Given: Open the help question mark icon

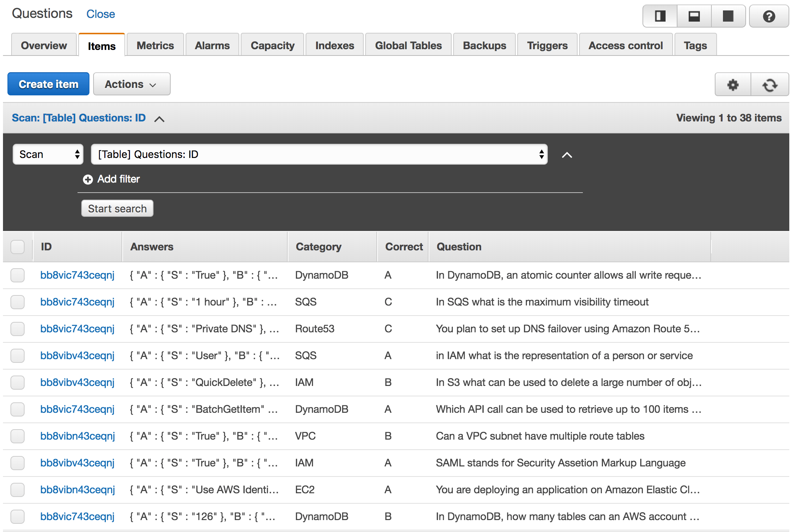Looking at the screenshot, I should coord(769,16).
